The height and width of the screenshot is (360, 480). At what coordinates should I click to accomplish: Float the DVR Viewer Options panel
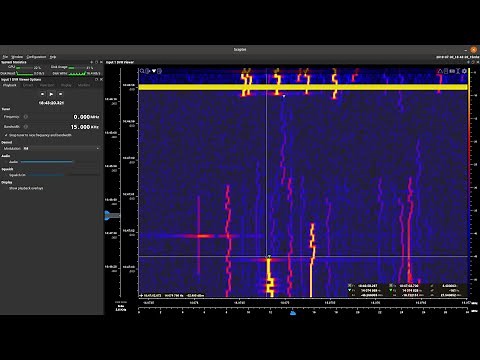(x=97, y=80)
